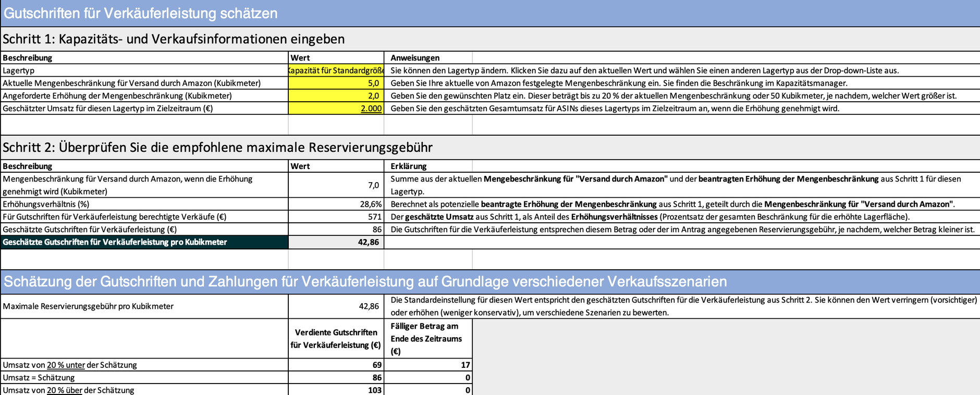The image size is (980, 395).
Task: Select 'Maximale Reservierungsgebühr pro Kubikmeter' cell
Action: click(x=144, y=306)
